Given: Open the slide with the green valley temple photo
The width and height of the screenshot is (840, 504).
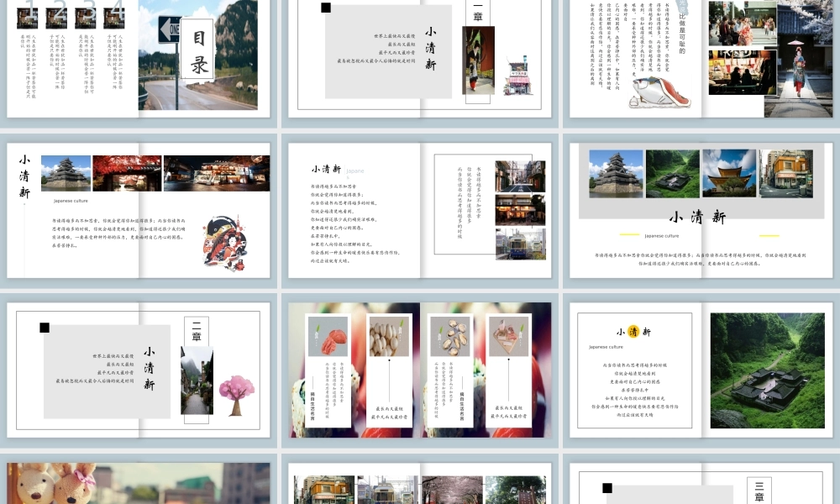Looking at the screenshot, I should 701,370.
